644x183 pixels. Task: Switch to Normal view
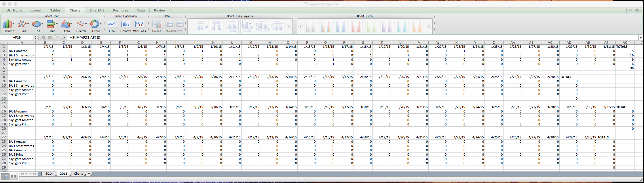5,176
